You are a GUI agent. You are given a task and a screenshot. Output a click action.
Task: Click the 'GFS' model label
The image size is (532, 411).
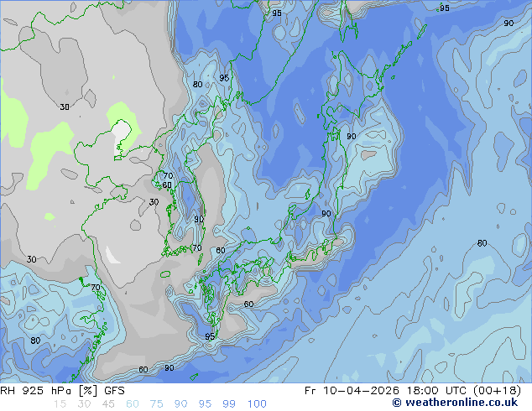pos(114,391)
